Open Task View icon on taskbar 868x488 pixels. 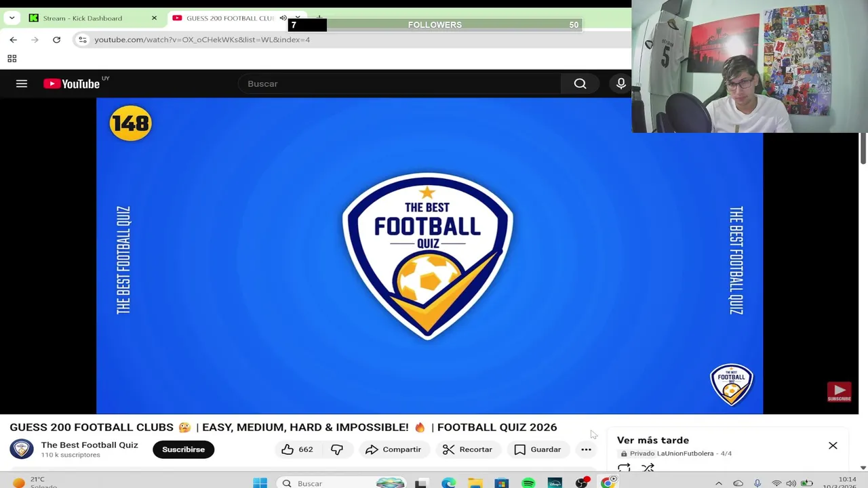421,483
